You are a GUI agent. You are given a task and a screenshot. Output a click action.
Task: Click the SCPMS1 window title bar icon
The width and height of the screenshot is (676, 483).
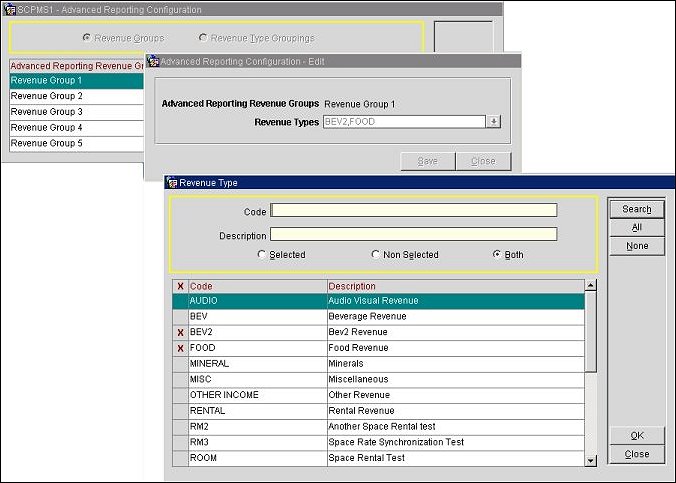click(x=9, y=9)
